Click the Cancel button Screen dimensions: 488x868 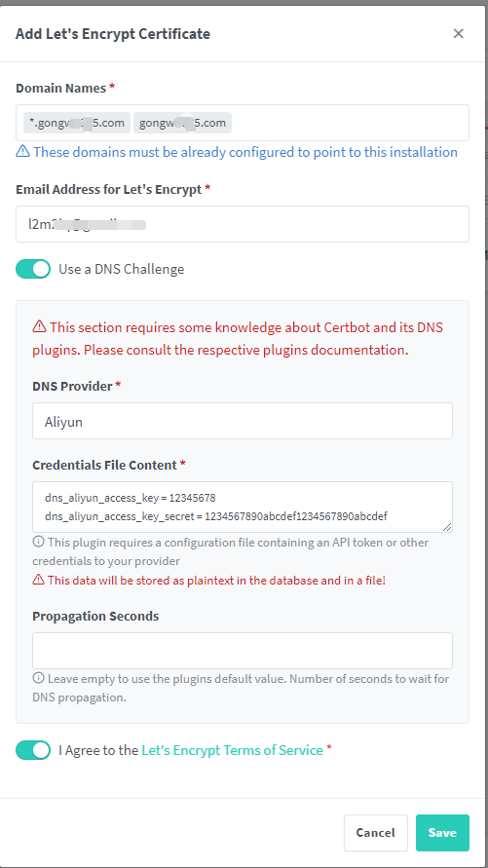[376, 833]
